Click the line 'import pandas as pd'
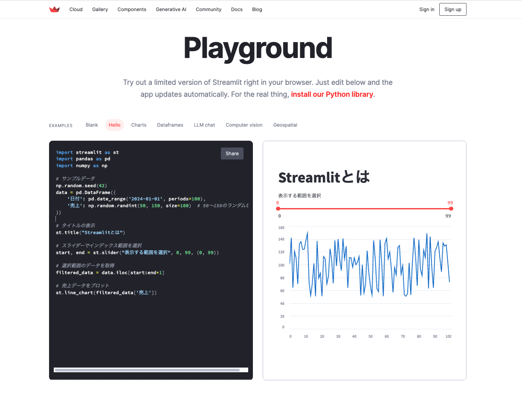This screenshot has width=522, height=420. (x=83, y=159)
